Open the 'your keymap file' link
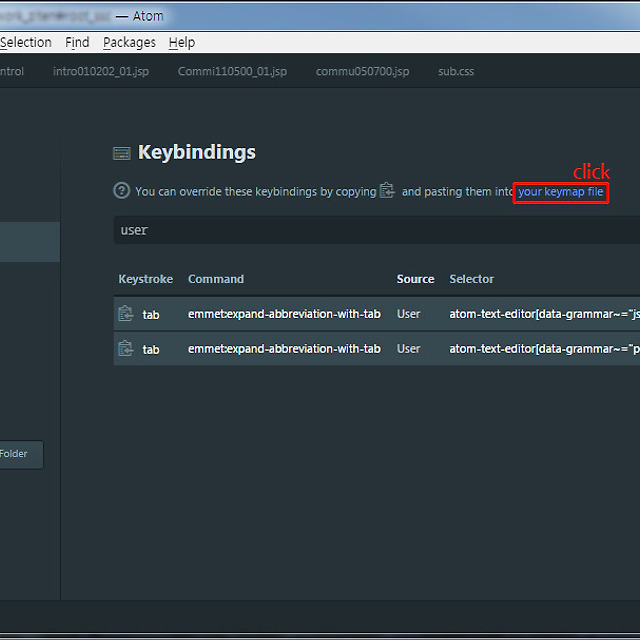Screen dimensions: 640x640 pos(560,191)
